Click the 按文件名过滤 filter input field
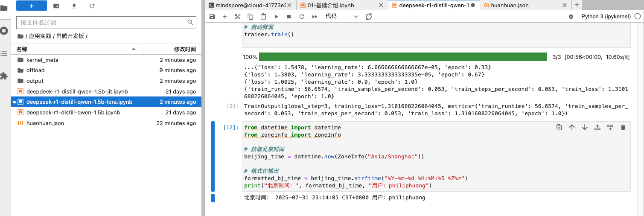The height and width of the screenshot is (216, 644). pyautogui.click(x=102, y=22)
